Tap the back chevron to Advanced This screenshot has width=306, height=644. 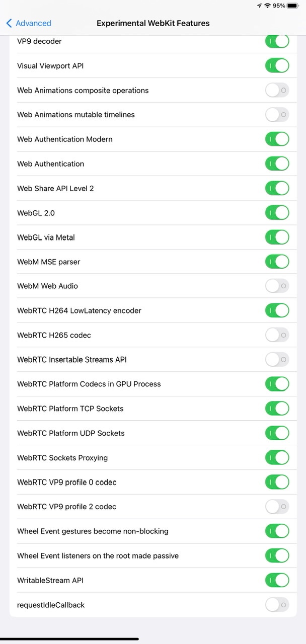(9, 23)
